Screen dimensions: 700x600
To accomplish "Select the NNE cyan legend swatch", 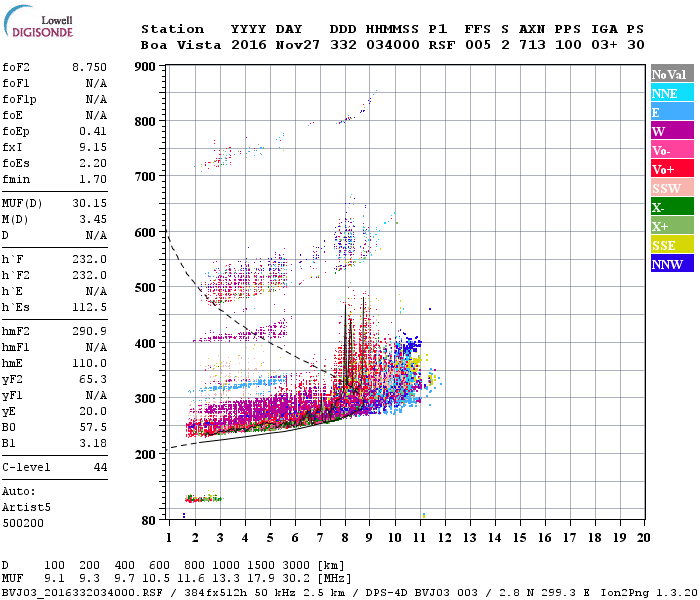I will [x=672, y=93].
